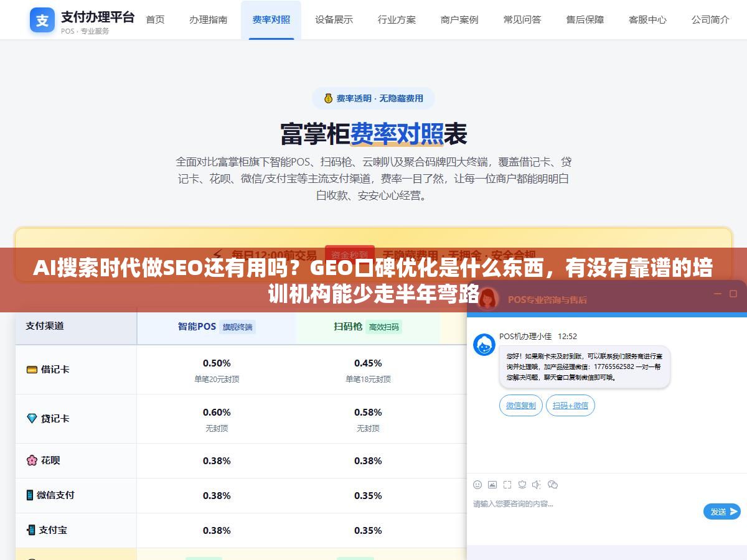This screenshot has width=747, height=560.
Task: Click the 智能POS 0.38% rate in 花呗 row
Action: [x=217, y=461]
